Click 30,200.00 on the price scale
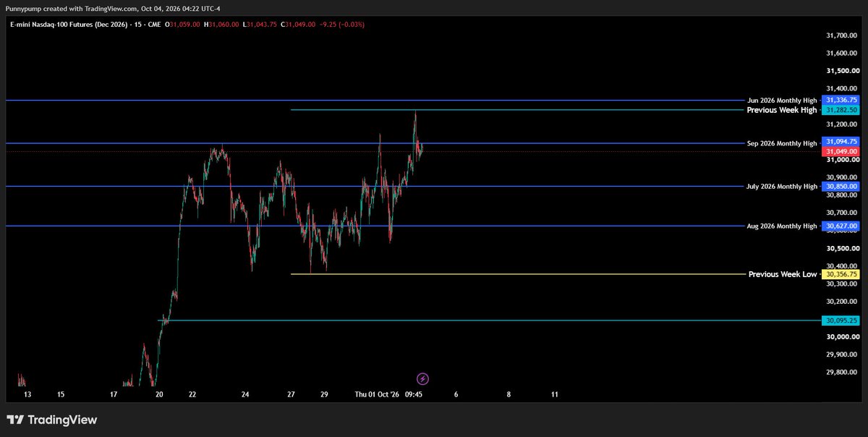The image size is (868, 437). click(842, 302)
